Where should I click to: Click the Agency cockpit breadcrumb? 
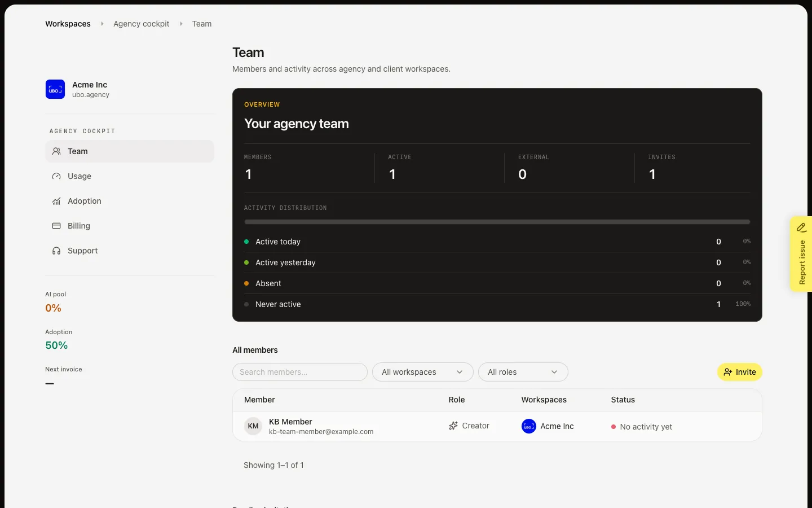point(141,24)
